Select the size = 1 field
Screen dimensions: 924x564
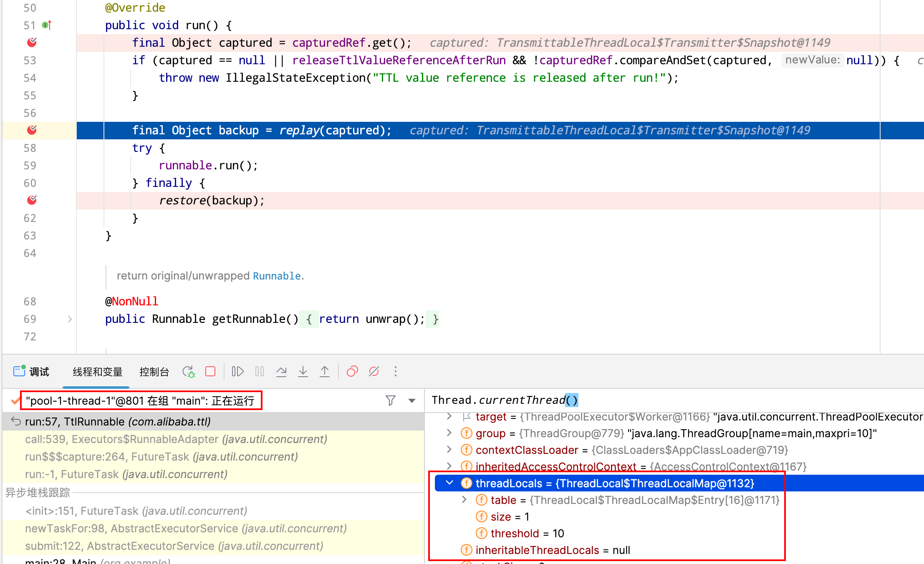click(510, 517)
